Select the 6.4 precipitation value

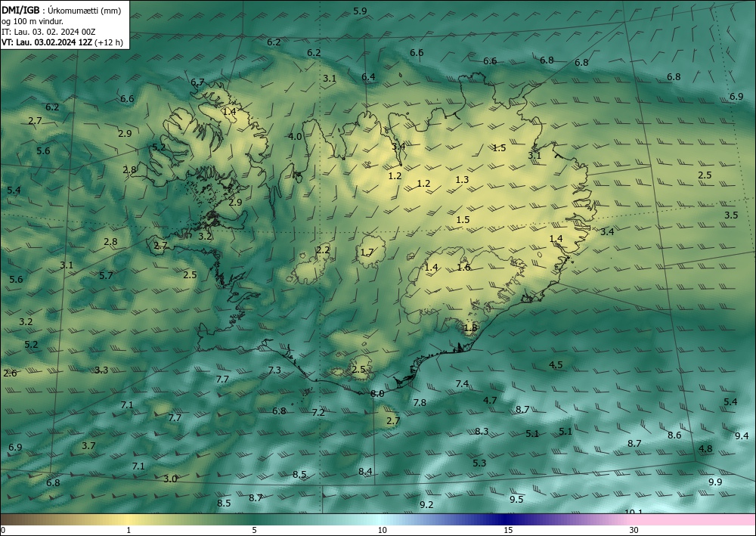pyautogui.click(x=368, y=76)
